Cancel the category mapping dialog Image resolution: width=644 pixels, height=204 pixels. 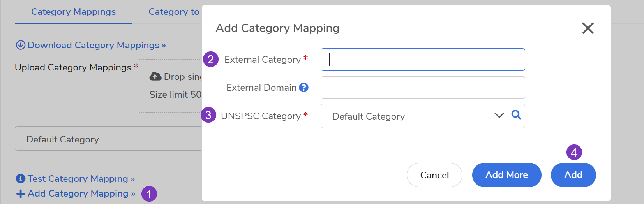click(434, 175)
